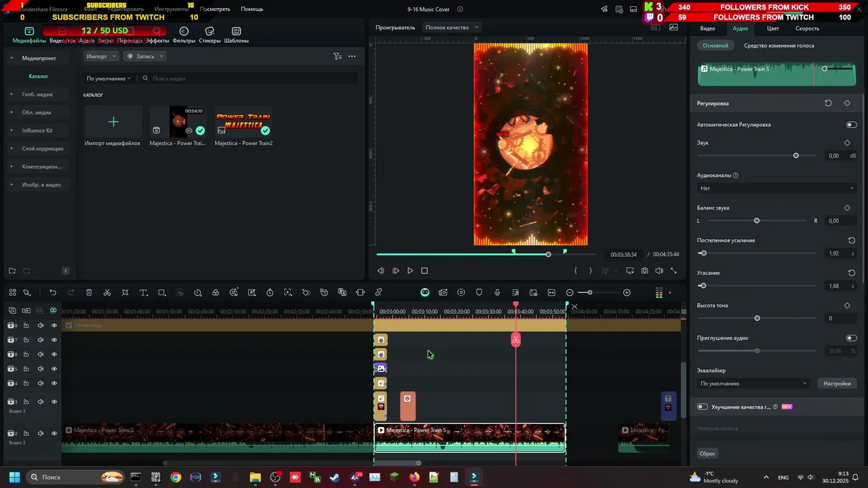The width and height of the screenshot is (868, 488).
Task: Open the audio level meter icon
Action: (x=658, y=293)
